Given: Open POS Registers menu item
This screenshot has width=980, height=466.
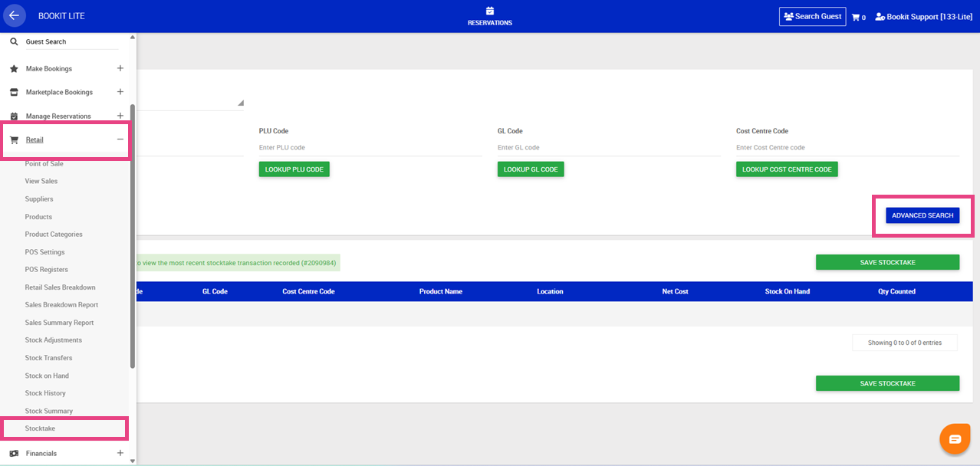Looking at the screenshot, I should [47, 270].
